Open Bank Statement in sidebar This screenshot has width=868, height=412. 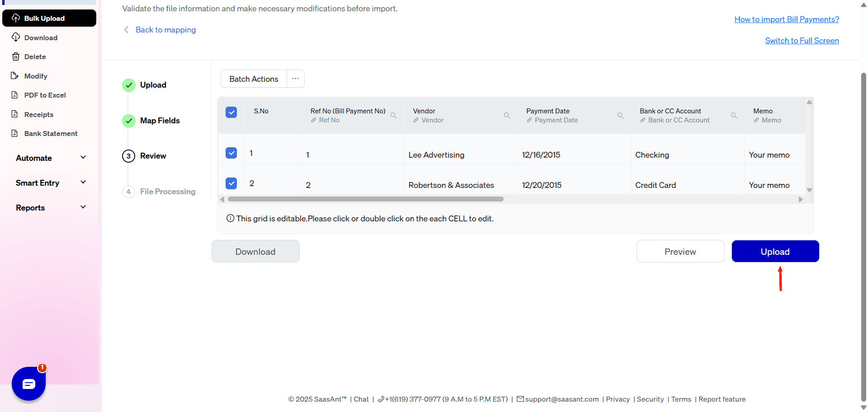point(51,133)
